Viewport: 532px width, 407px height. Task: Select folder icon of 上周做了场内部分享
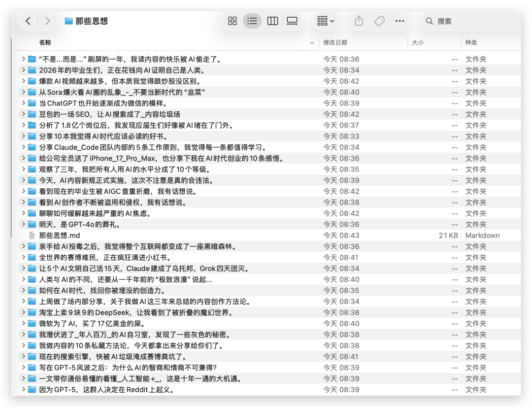[32, 302]
